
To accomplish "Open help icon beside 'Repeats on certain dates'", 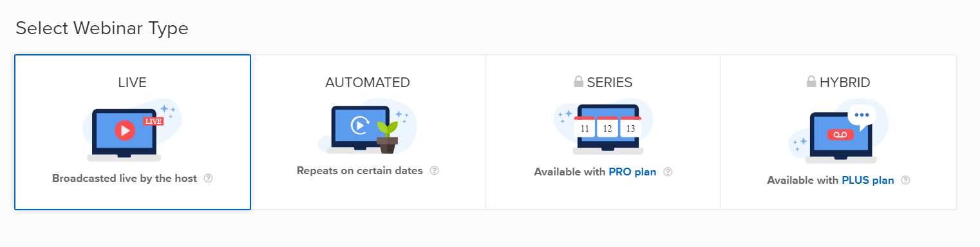I will point(434,171).
